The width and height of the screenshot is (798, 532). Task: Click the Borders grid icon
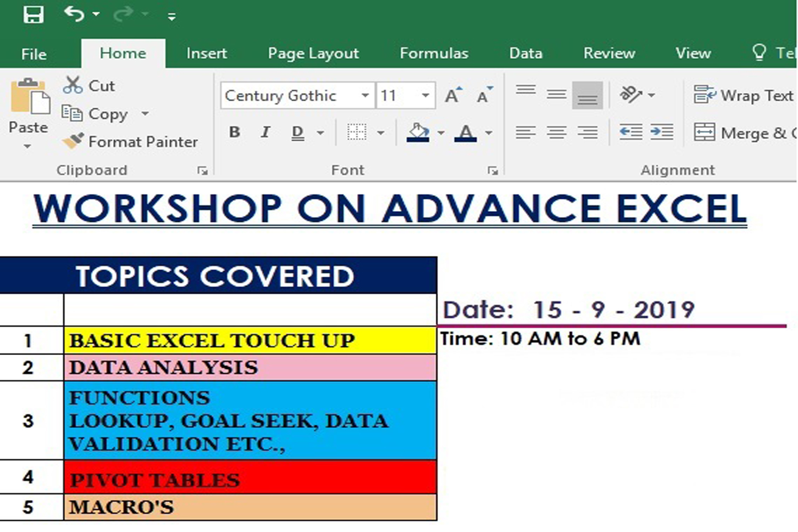click(x=357, y=132)
